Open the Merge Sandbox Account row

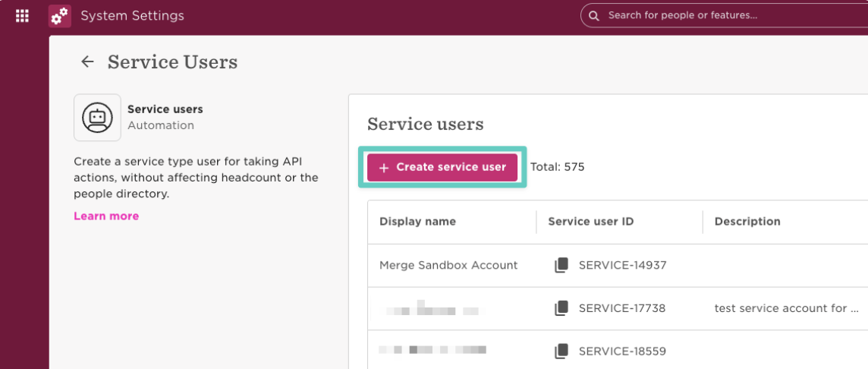[x=448, y=265]
